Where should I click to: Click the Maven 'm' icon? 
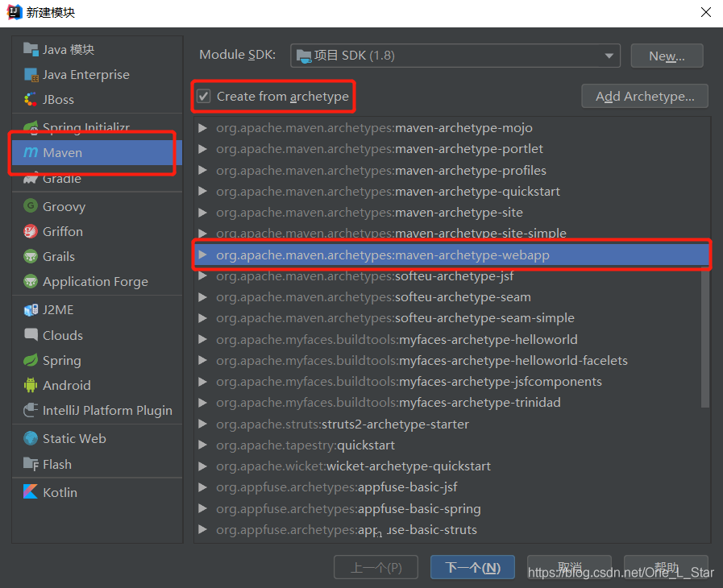tap(31, 152)
